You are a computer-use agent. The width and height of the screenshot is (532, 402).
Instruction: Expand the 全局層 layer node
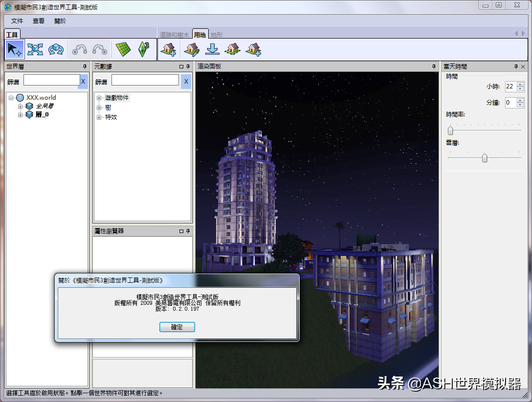tap(21, 106)
